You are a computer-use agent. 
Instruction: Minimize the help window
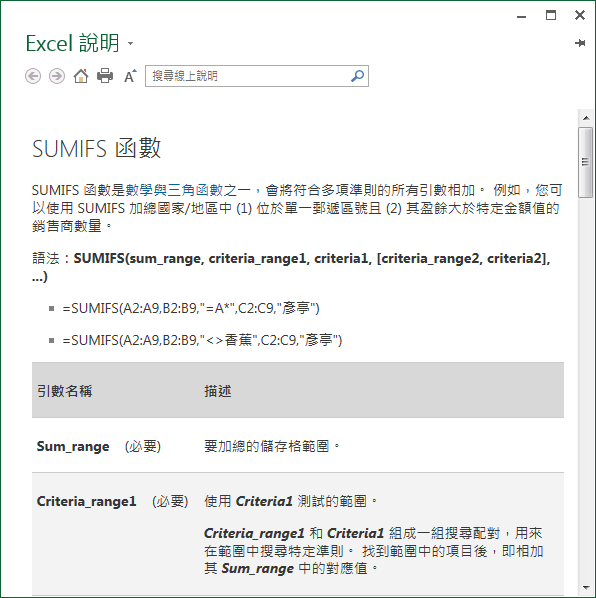click(522, 16)
